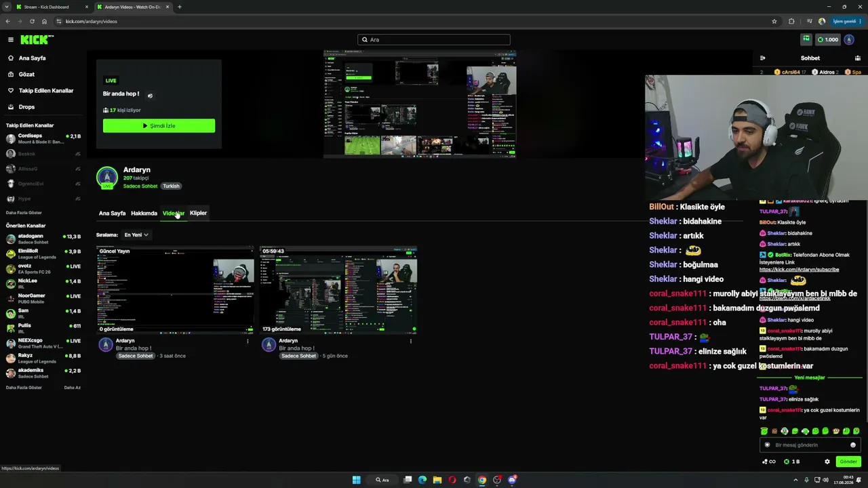The image size is (868, 488).
Task: Open the Ardaryn channel avatar
Action: pos(106,177)
